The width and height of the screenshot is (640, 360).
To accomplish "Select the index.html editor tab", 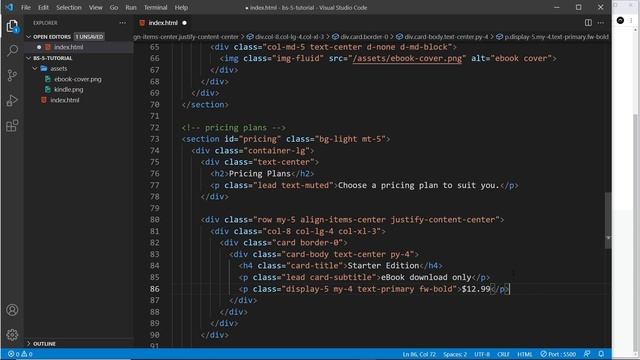I will (x=163, y=23).
